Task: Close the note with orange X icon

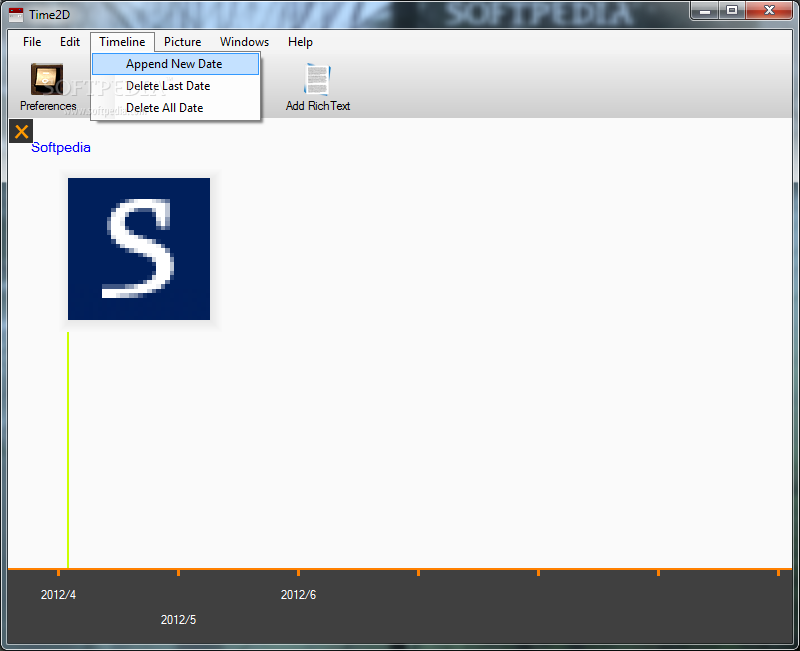Action: click(21, 131)
